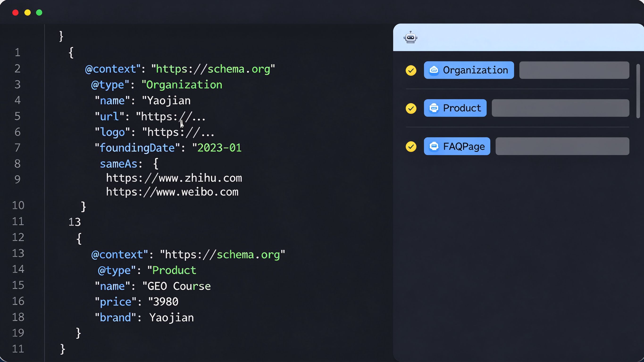Click line number 7 in the gutter
This screenshot has width=644, height=362.
pos(17,148)
